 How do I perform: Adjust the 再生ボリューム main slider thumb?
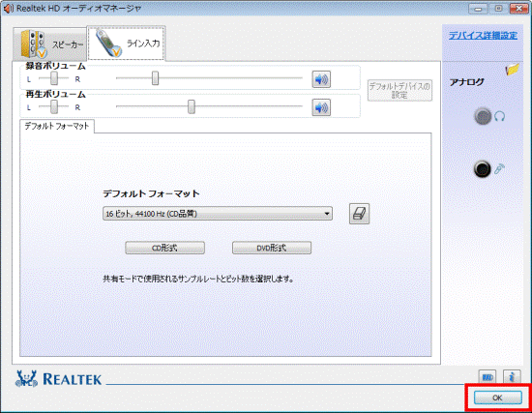[x=192, y=106]
